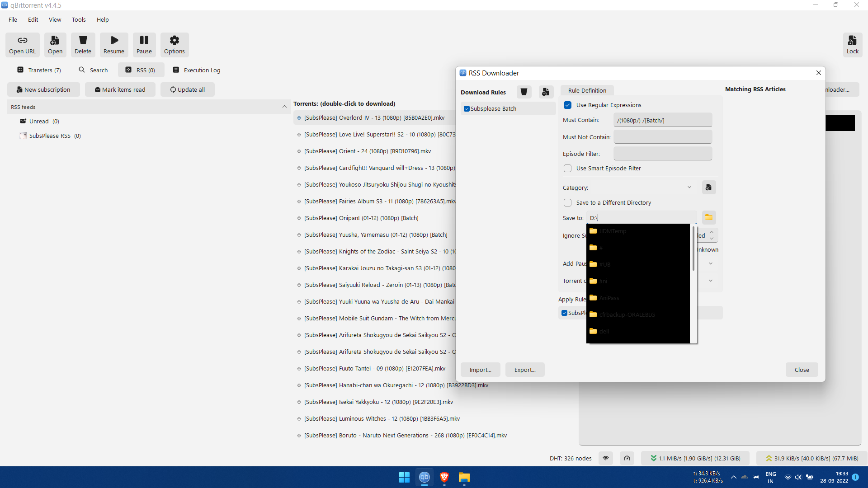This screenshot has height=488, width=868.
Task: Enable Use Smart Episode Filter
Action: (567, 168)
